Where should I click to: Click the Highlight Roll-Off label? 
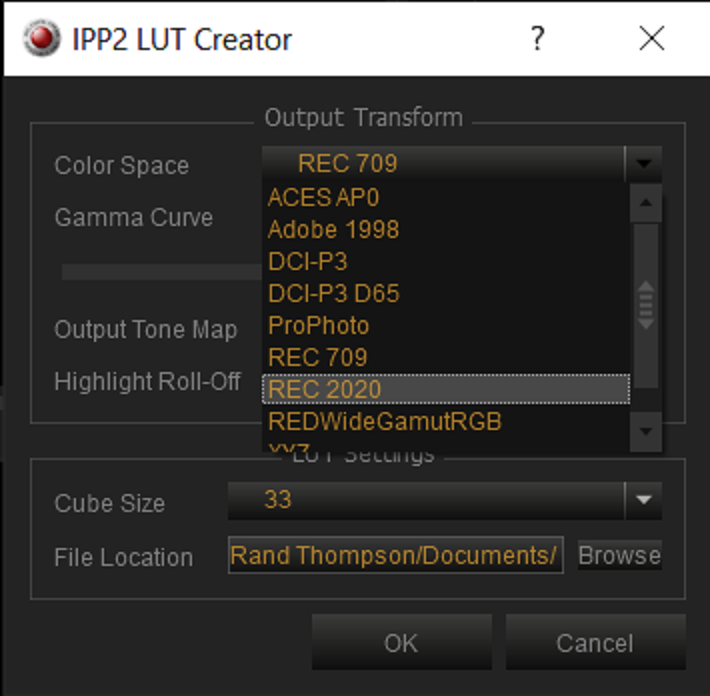pos(147,382)
